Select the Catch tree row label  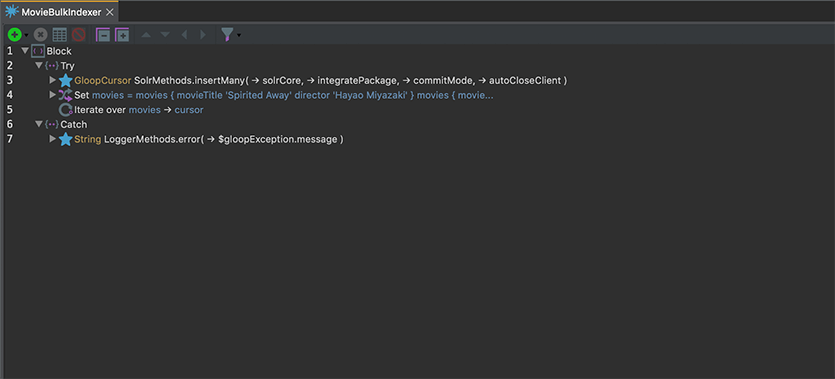pyautogui.click(x=74, y=125)
